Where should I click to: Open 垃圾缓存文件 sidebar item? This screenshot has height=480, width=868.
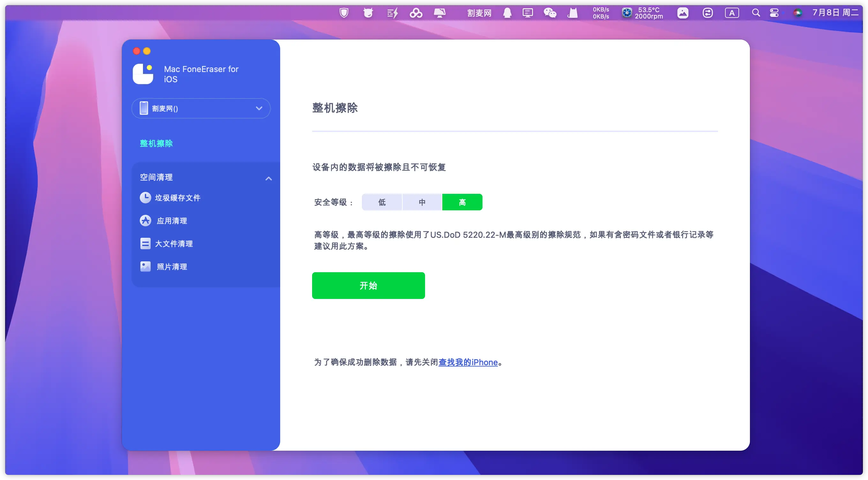coord(177,198)
